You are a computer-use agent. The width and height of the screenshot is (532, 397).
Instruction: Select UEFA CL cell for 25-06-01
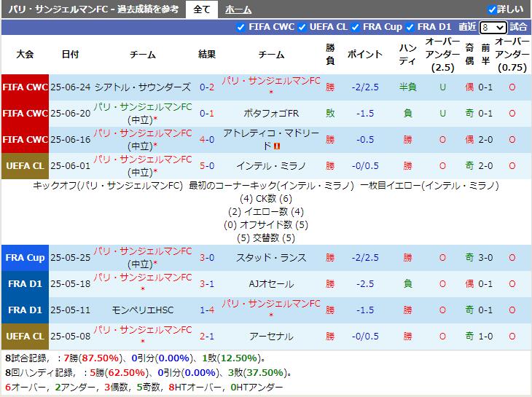click(x=25, y=166)
